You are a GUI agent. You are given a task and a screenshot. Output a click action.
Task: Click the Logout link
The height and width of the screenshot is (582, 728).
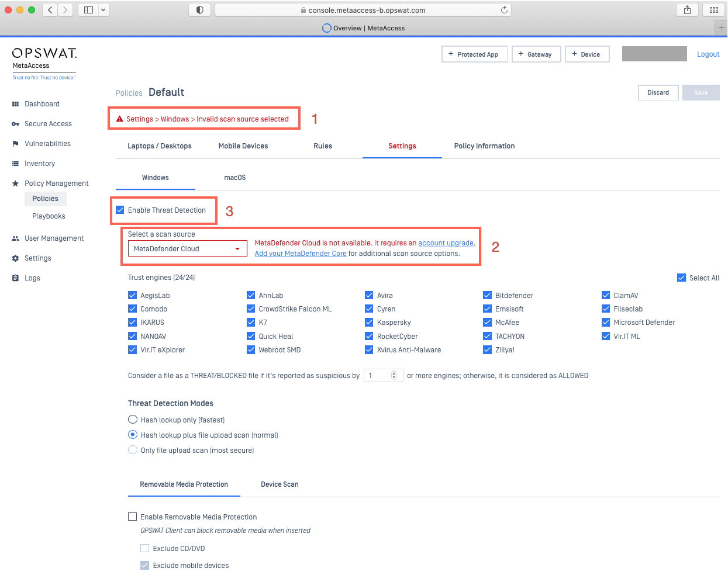pos(708,54)
